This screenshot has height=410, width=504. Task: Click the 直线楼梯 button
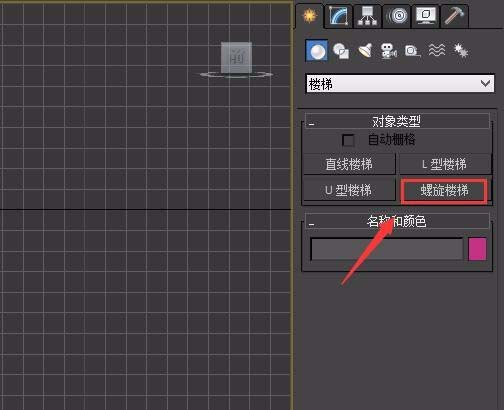pyautogui.click(x=349, y=164)
